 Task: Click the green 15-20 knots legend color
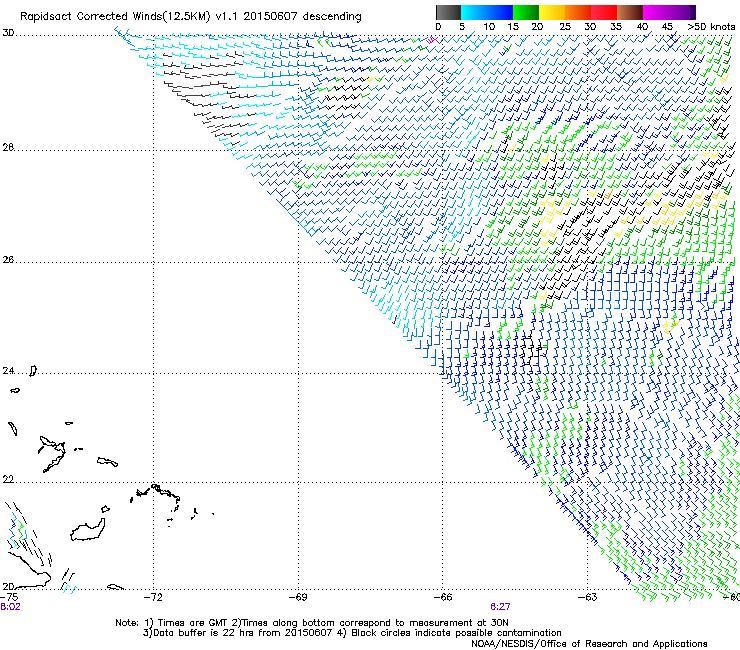click(x=526, y=12)
